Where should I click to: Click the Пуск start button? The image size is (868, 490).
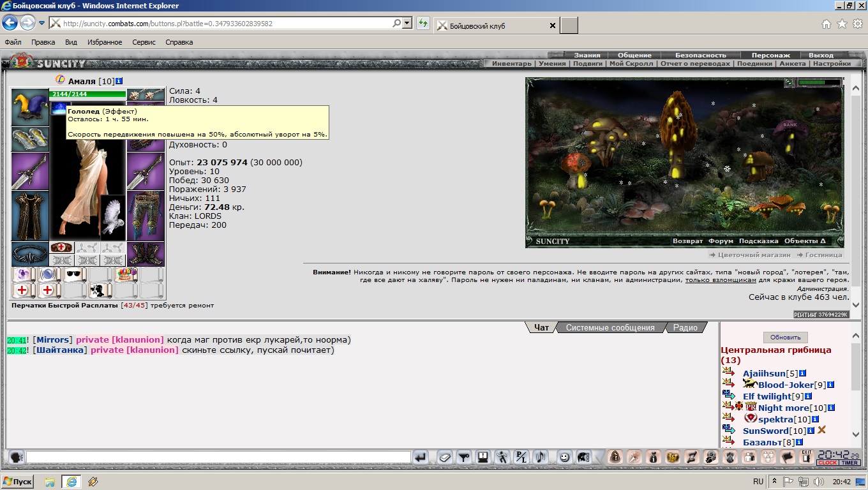tap(18, 482)
